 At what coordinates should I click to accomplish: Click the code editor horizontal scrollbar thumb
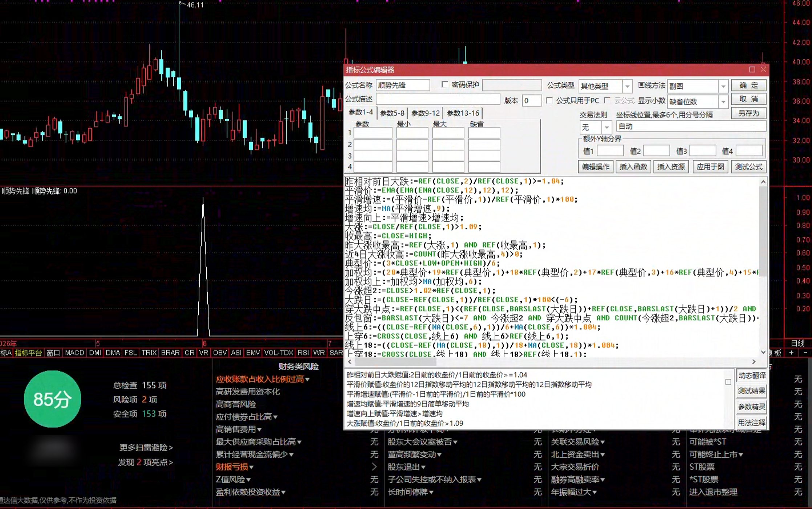(395, 362)
